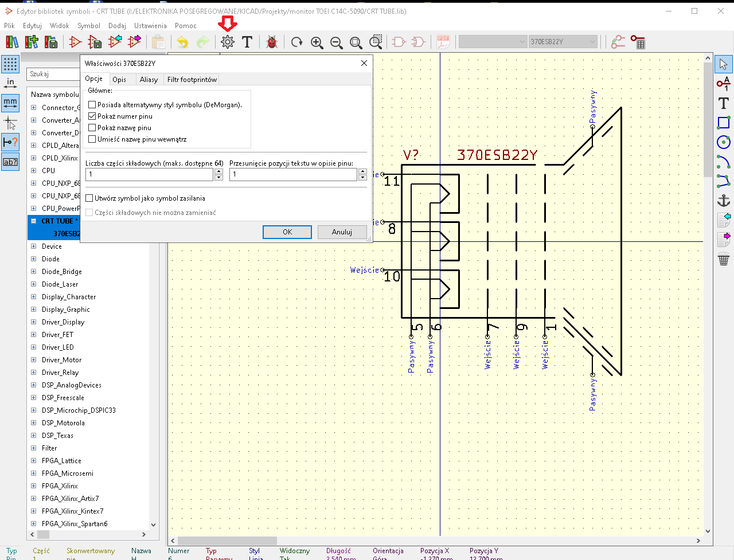This screenshot has height=560, width=734.
Task: Toggle grid display icon on left toolbar
Action: [x=10, y=64]
